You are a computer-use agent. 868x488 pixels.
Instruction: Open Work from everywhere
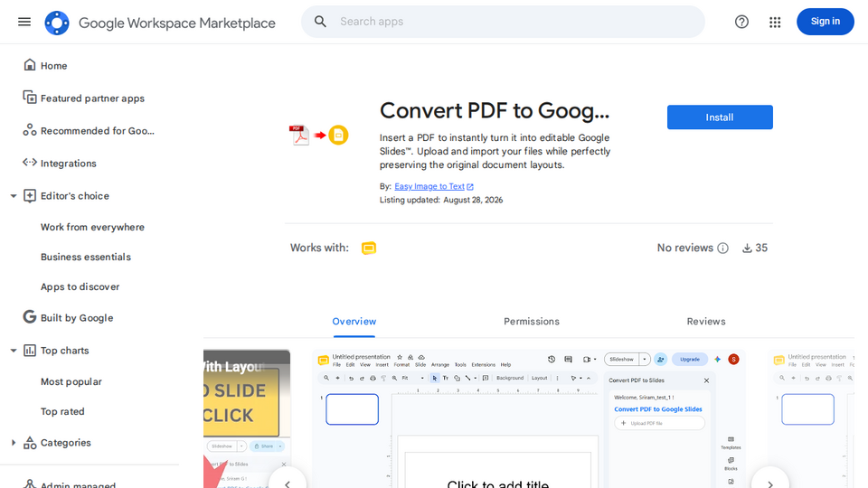(x=92, y=228)
